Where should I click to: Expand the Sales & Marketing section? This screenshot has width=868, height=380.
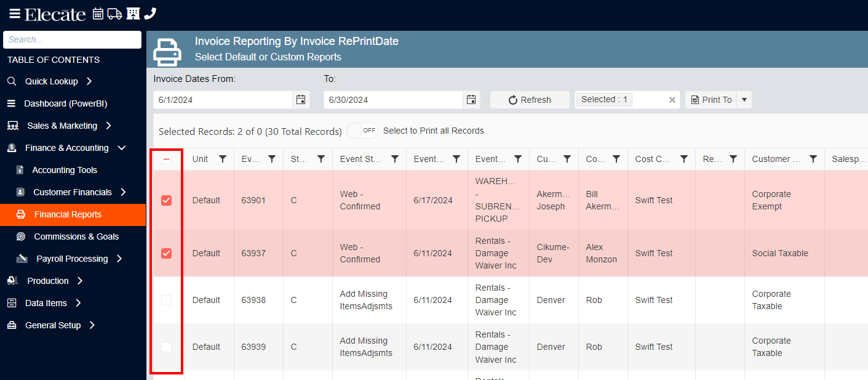pos(109,126)
